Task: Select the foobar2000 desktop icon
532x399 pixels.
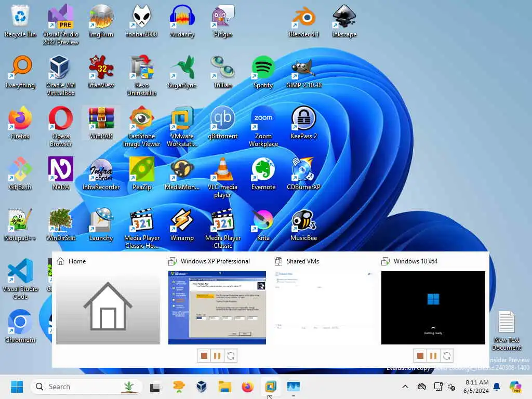Action: pyautogui.click(x=141, y=21)
